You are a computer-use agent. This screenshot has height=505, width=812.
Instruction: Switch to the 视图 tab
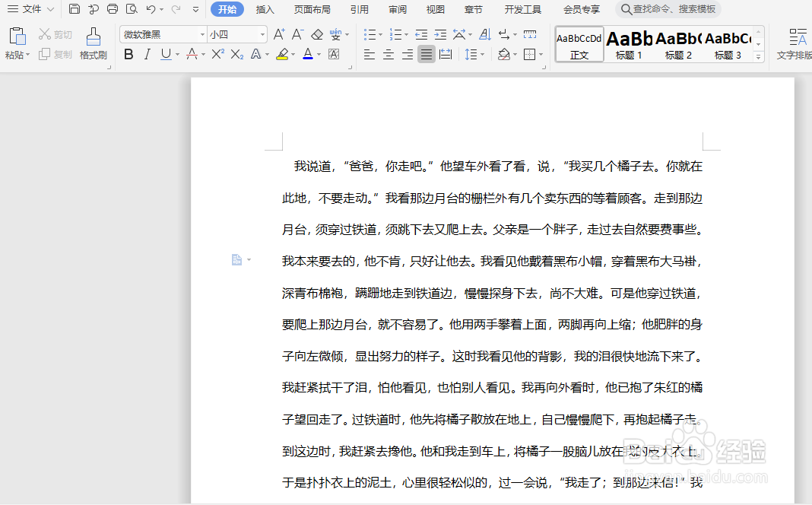coord(436,9)
